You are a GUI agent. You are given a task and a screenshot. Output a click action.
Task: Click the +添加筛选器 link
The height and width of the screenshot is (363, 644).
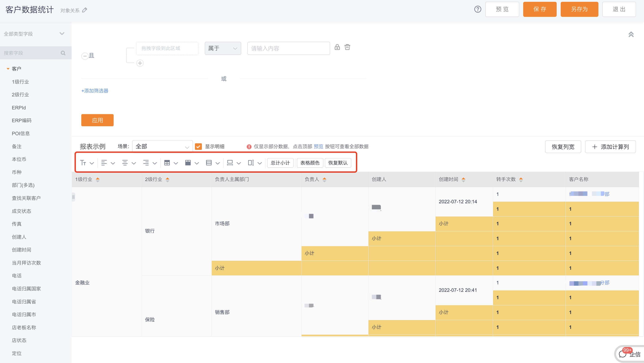point(95,91)
